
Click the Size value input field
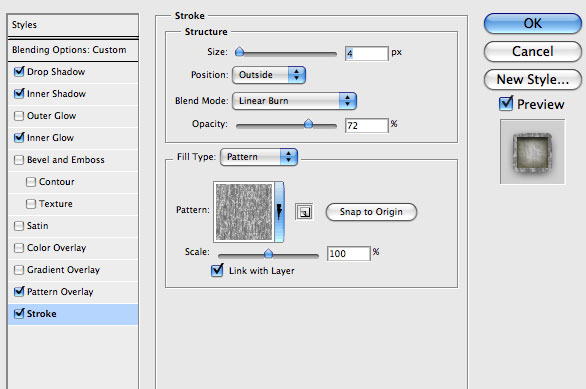(367, 53)
